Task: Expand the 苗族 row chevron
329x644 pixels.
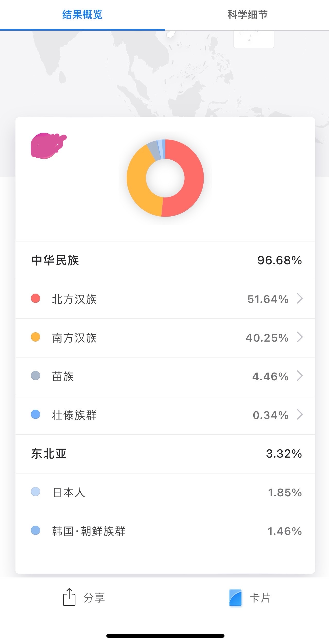Action: 300,376
